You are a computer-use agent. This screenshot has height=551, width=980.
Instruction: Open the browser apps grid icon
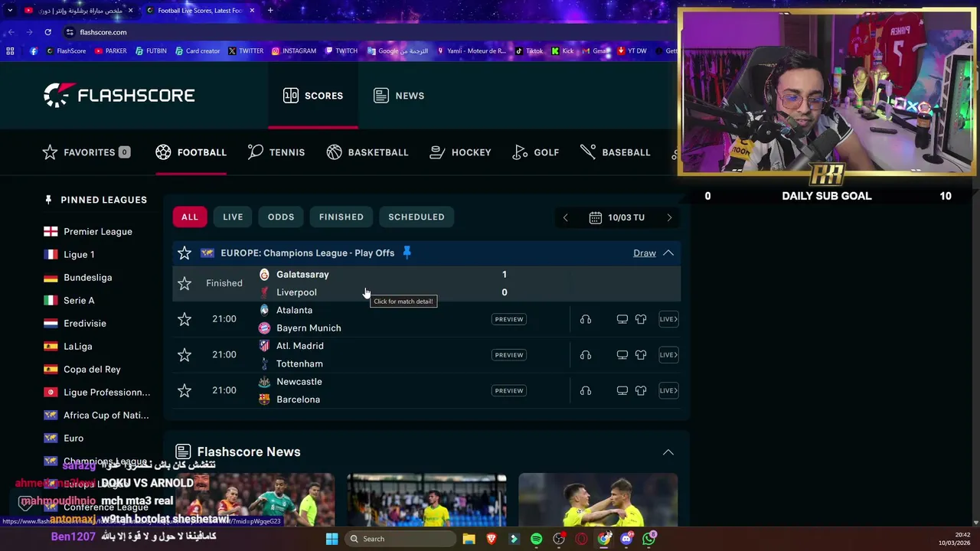coord(10,51)
